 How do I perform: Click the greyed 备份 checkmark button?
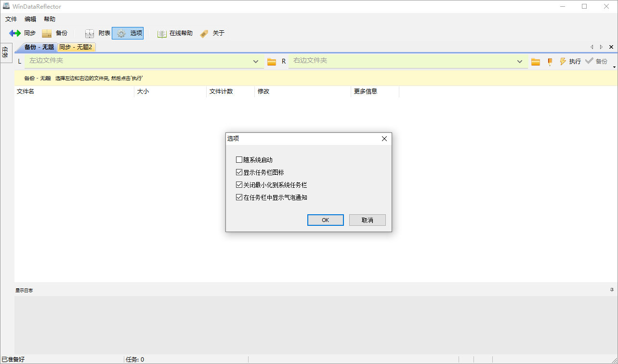(596, 62)
